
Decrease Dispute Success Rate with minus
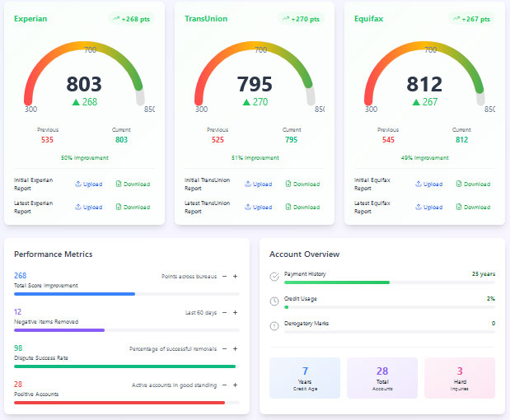point(224,349)
